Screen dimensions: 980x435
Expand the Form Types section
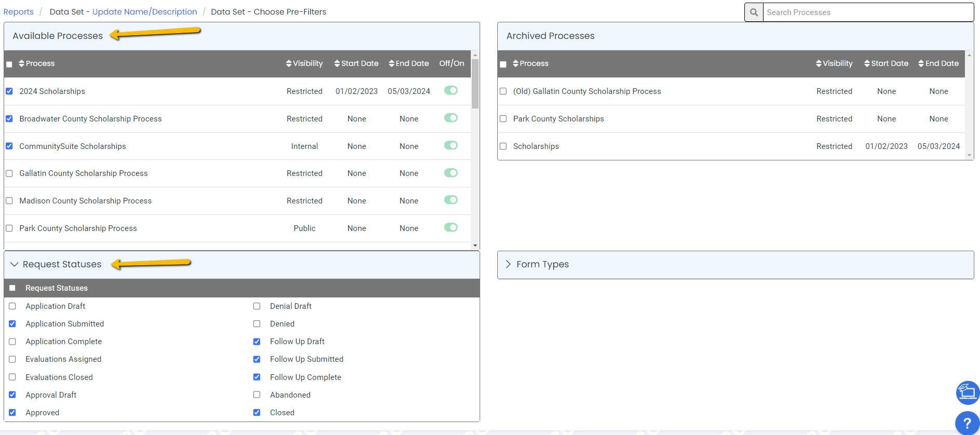pos(508,264)
